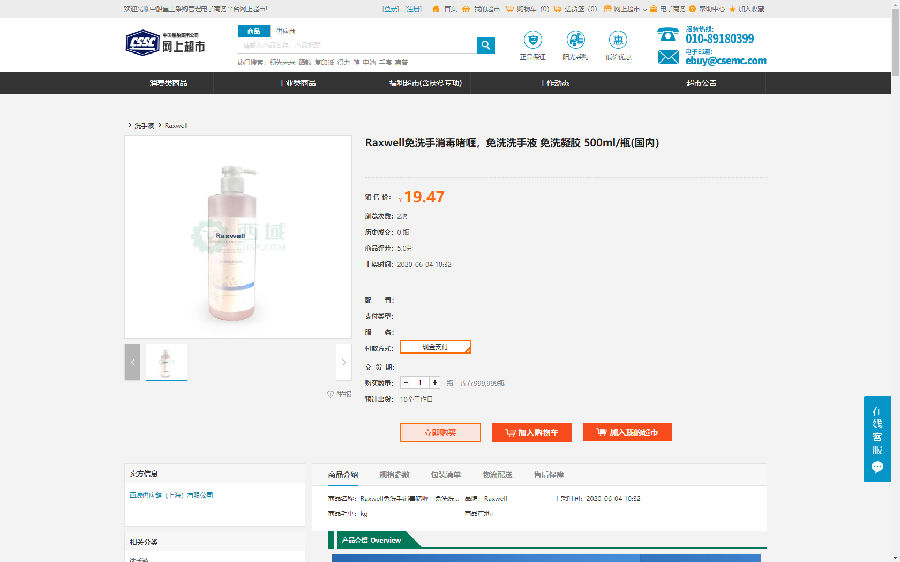Click the help center icon in top bar
Screen dimensions: 900x562
tap(693, 9)
